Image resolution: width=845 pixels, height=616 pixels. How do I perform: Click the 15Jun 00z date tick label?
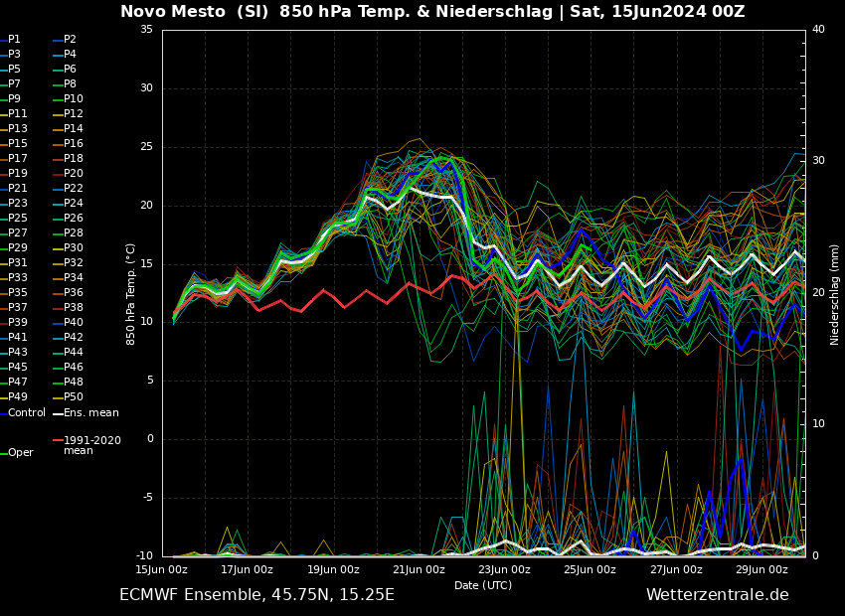click(x=162, y=570)
